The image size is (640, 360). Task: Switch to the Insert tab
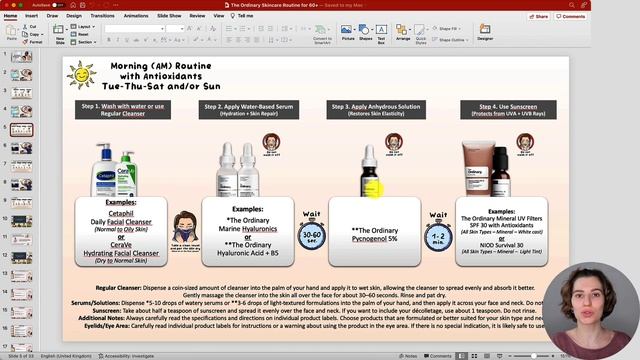point(31,16)
